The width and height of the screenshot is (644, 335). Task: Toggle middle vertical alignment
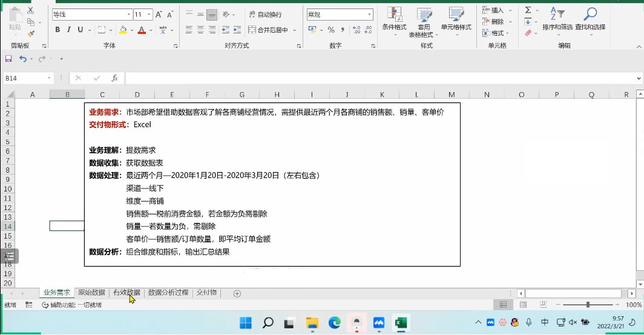point(200,15)
